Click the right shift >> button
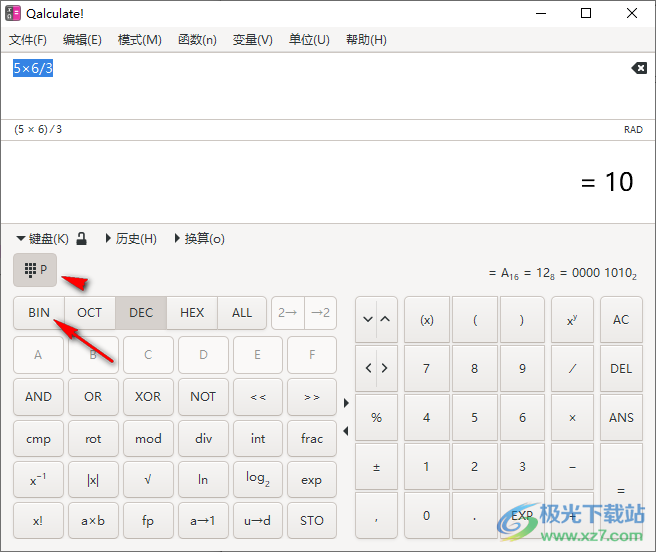This screenshot has height=552, width=656. pos(312,397)
